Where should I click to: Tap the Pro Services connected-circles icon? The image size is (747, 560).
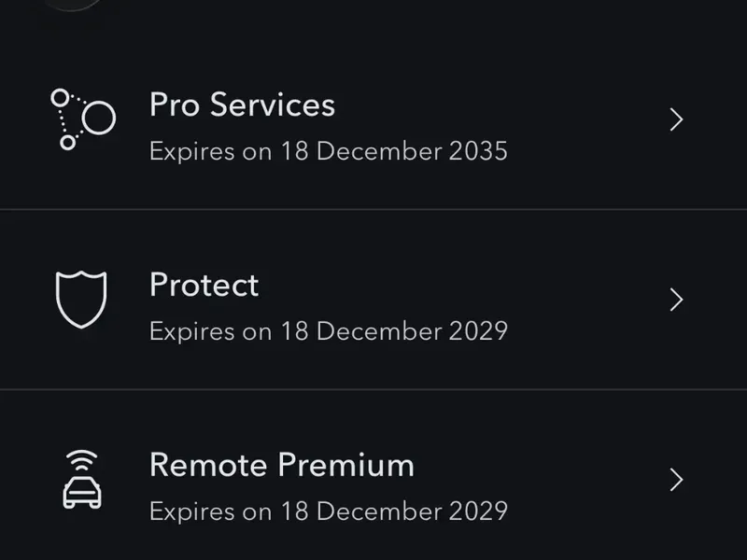click(x=82, y=119)
